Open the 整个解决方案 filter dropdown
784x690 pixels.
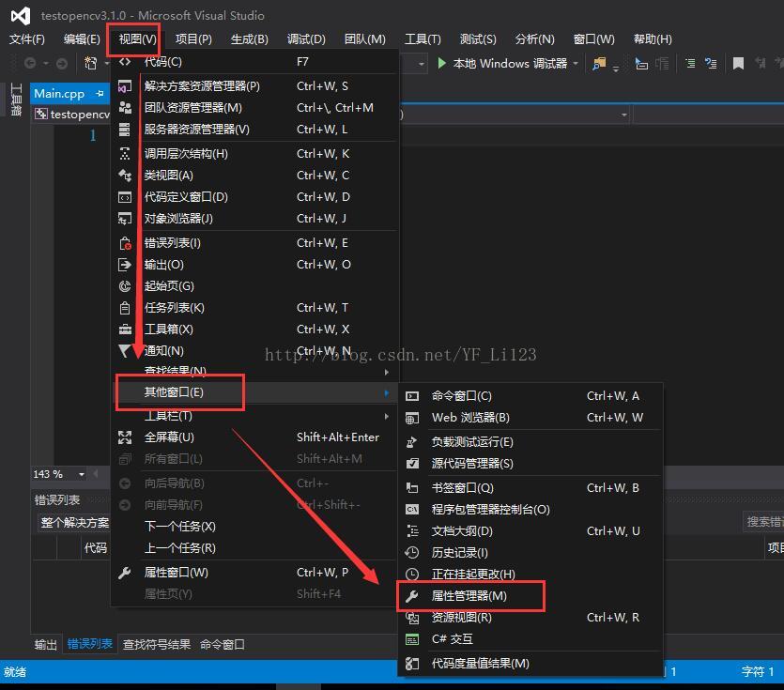(74, 523)
